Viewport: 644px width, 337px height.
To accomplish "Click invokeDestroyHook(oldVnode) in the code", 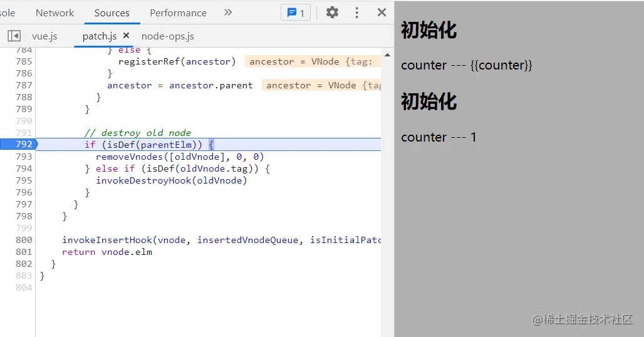I will (x=171, y=180).
